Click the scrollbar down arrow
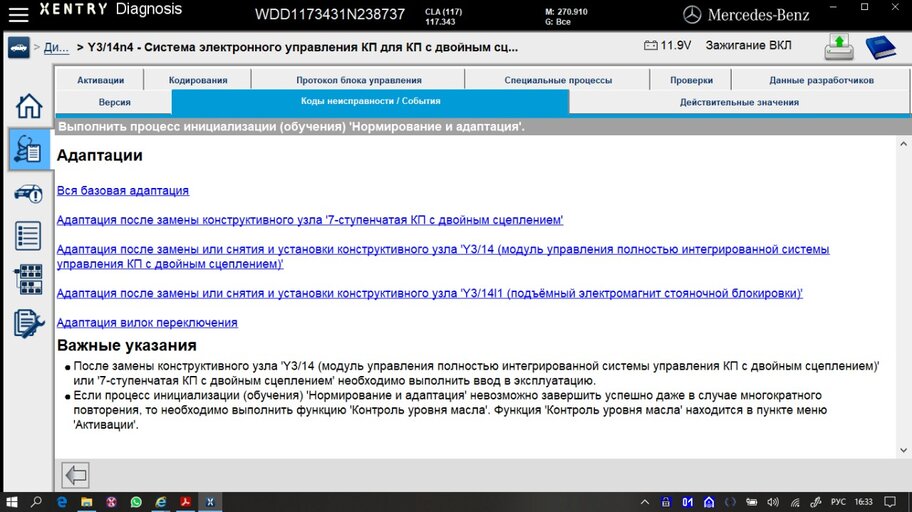Viewport: 912px width, 512px height. click(x=903, y=450)
